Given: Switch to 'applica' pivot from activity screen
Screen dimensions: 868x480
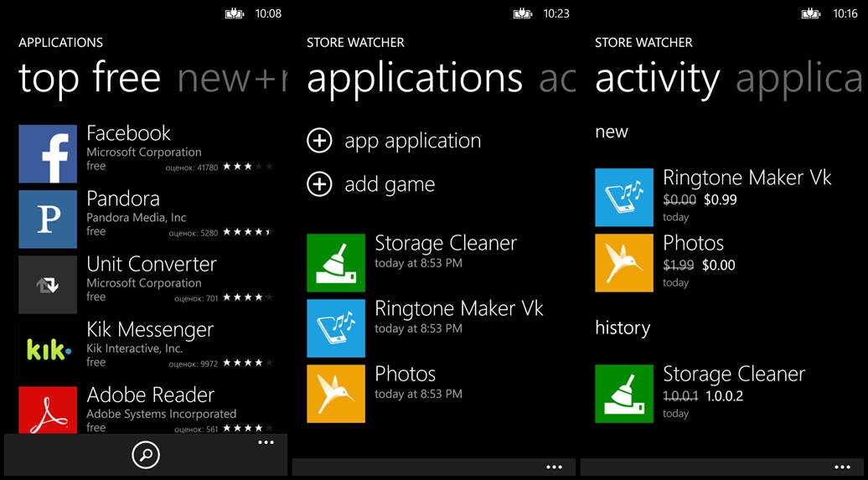Looking at the screenshot, I should click(x=798, y=78).
